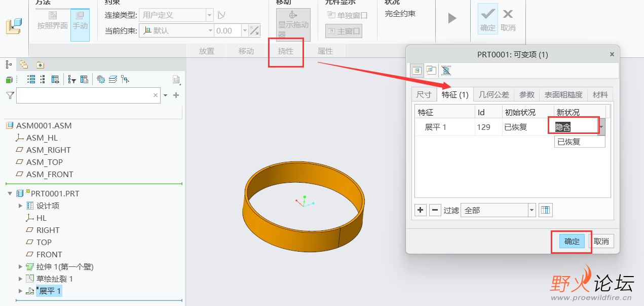Viewport: 644px width, 306px height.
Task: Click the first dialog toolbar selection icon
Action: coord(417,70)
